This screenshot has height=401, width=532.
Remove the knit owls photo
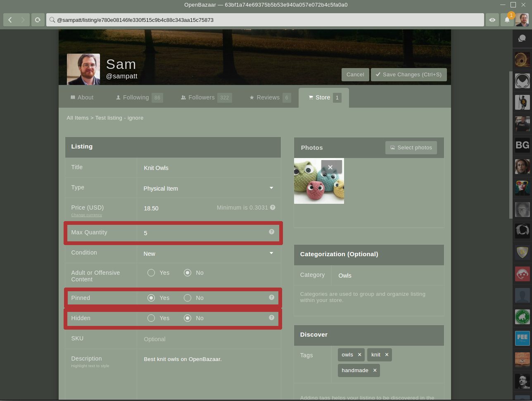click(330, 167)
